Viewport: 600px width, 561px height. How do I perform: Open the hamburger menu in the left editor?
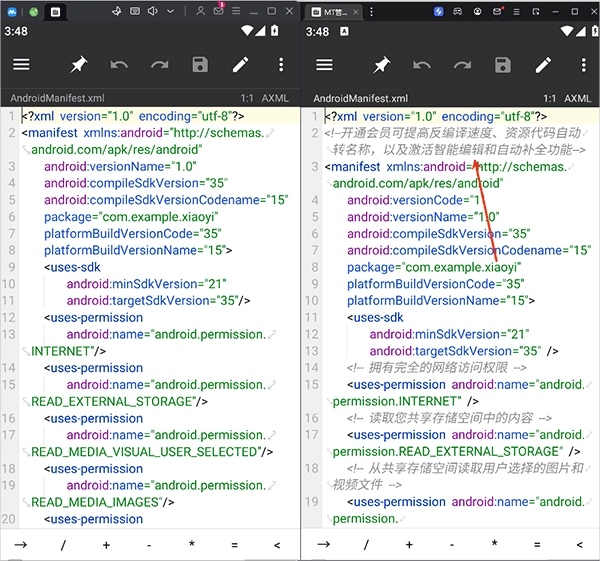point(21,65)
